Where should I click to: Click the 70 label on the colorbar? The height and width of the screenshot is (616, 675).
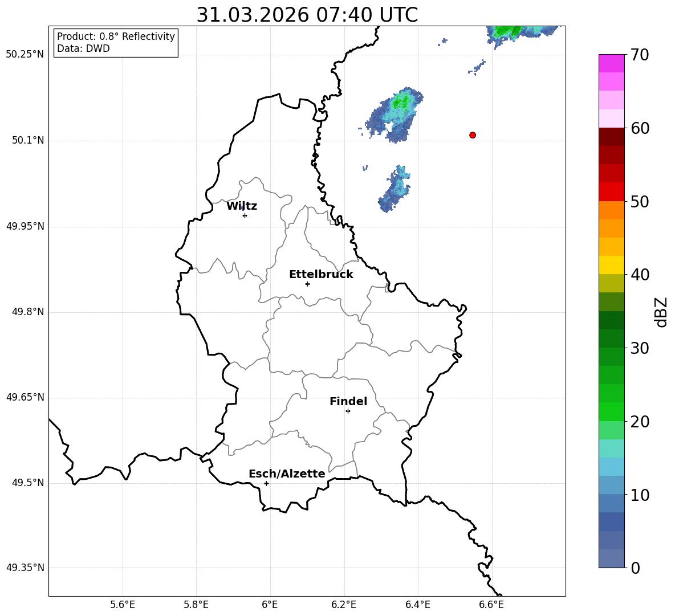click(640, 55)
